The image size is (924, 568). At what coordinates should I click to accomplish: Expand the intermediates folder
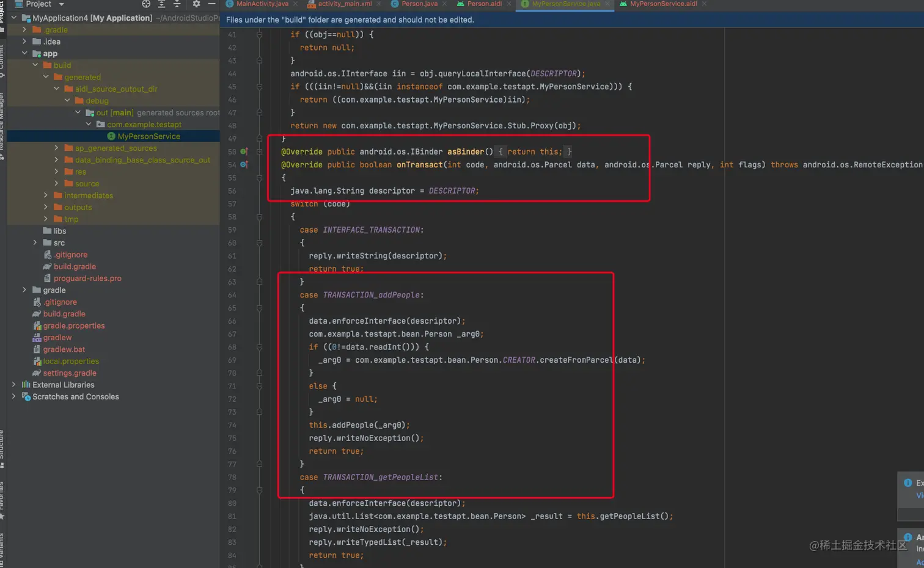46,195
